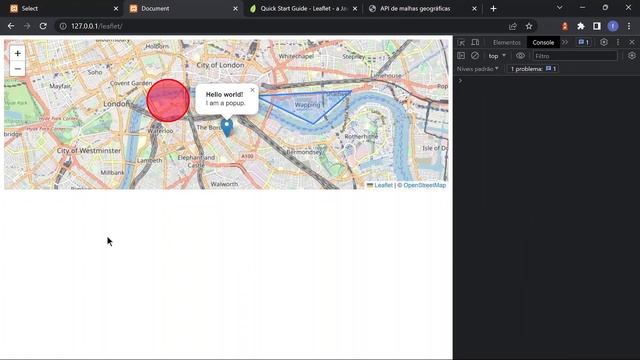Click the console prompt line
The image size is (640, 360).
[547, 81]
